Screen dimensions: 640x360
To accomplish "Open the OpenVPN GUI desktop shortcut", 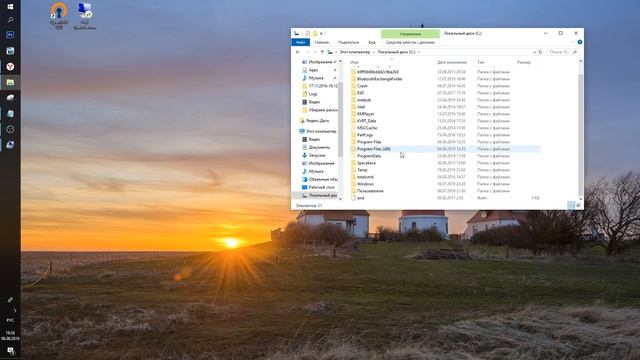I will coord(59,15).
